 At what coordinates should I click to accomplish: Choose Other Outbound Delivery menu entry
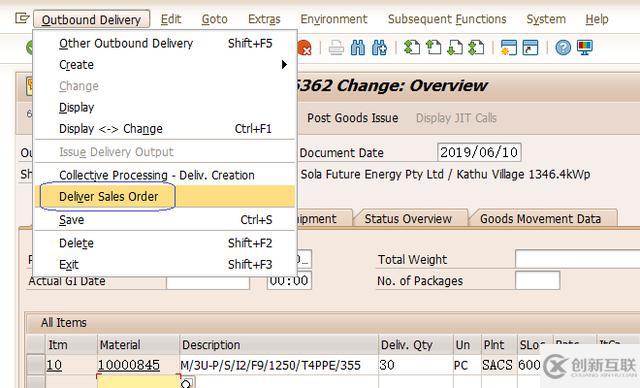click(x=165, y=43)
